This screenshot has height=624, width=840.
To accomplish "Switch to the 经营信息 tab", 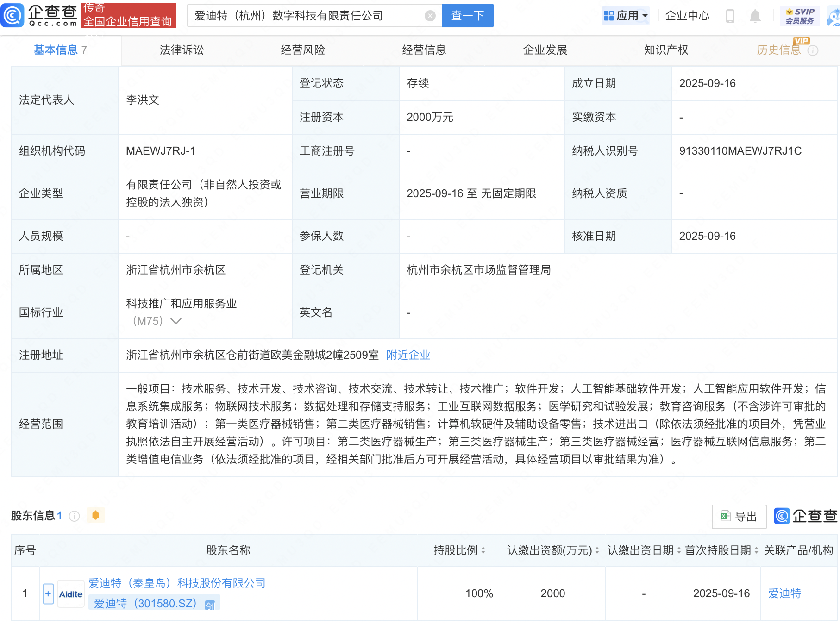I will 424,50.
